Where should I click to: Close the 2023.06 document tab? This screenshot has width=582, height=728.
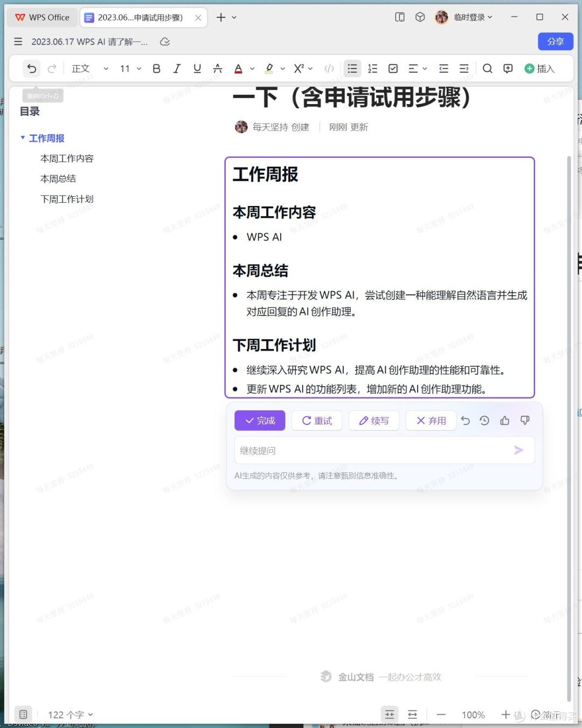click(x=198, y=17)
